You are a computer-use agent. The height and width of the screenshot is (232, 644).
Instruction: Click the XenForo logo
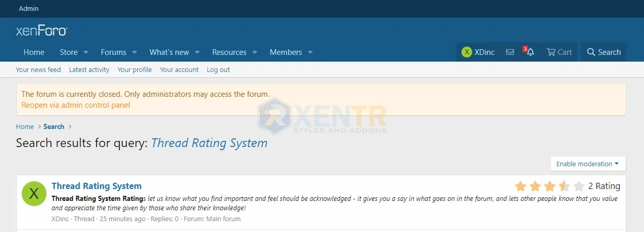[42, 31]
